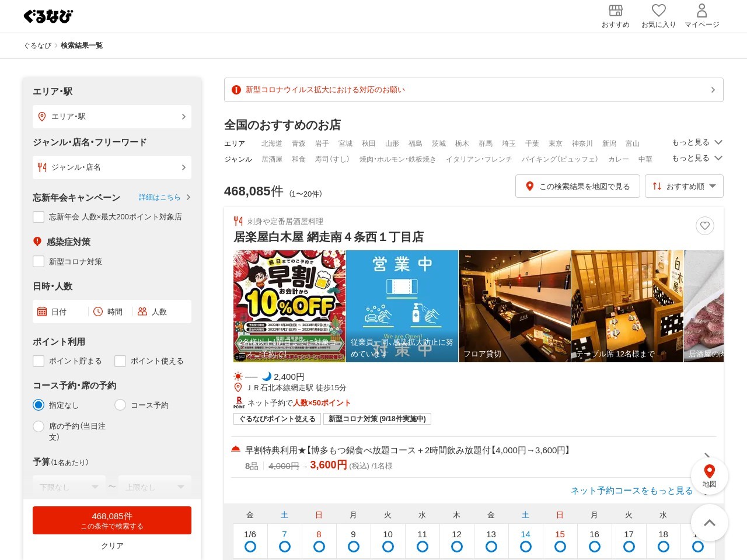Filter by area 東京
The width and height of the screenshot is (747, 560).
pos(556,143)
